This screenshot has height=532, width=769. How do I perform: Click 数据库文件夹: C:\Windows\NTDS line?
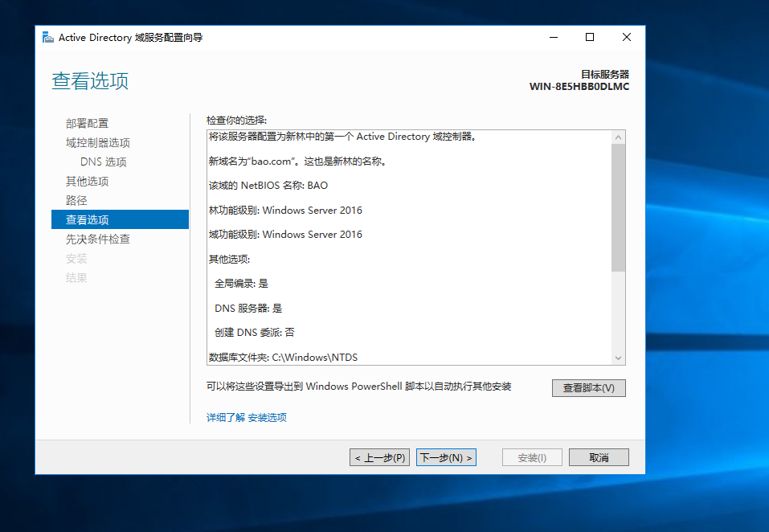click(x=283, y=357)
